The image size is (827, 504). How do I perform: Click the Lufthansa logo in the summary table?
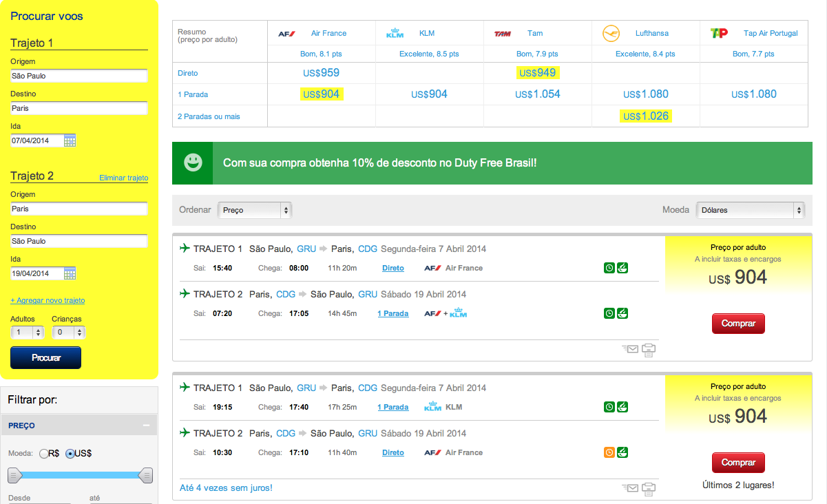(611, 33)
